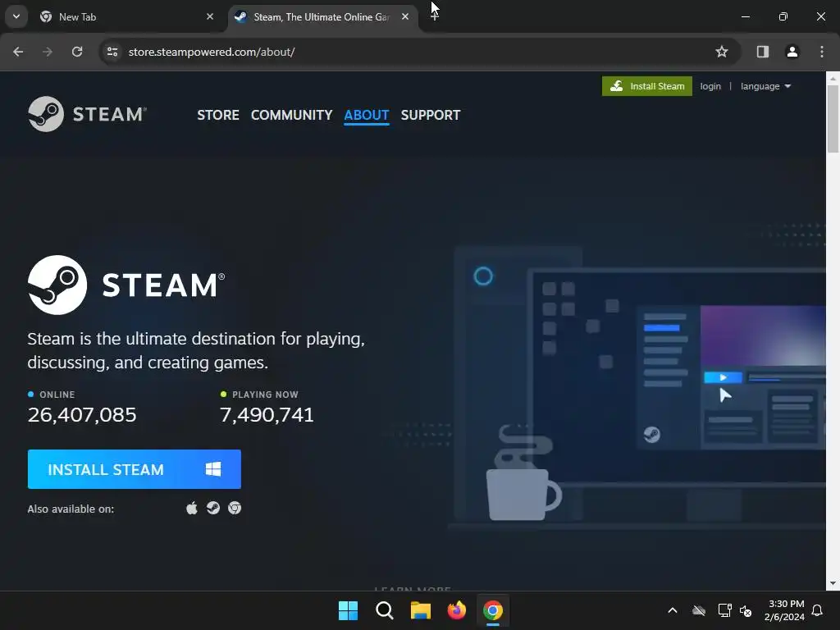Image resolution: width=840 pixels, height=630 pixels.
Task: Click the login link
Action: point(710,86)
